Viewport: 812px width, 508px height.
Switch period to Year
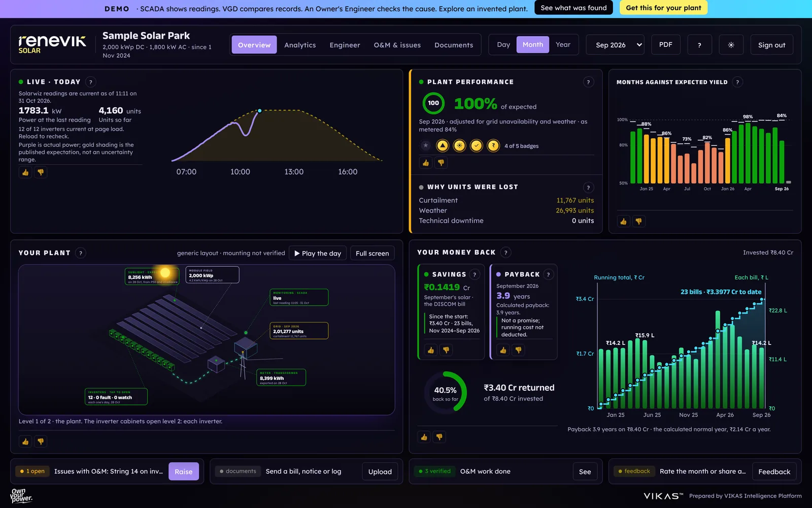point(563,45)
